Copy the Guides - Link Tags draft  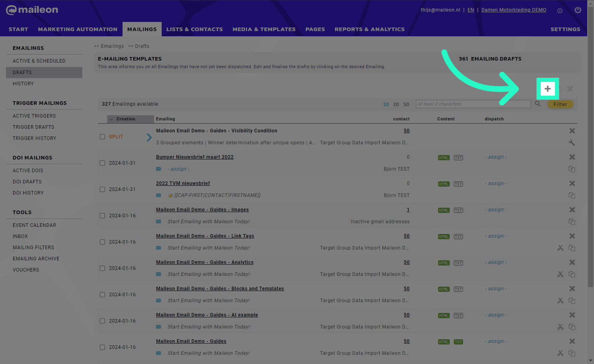[x=572, y=248]
